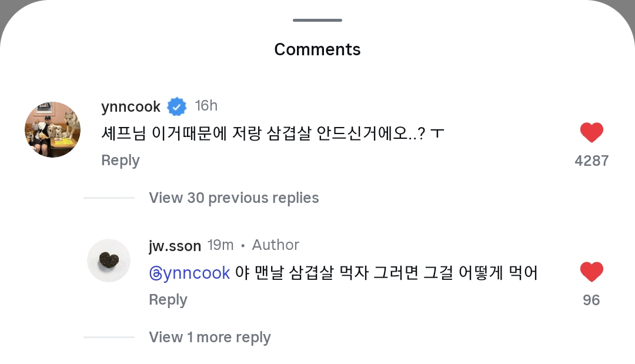
Task: Click the Comments heading
Action: click(317, 49)
